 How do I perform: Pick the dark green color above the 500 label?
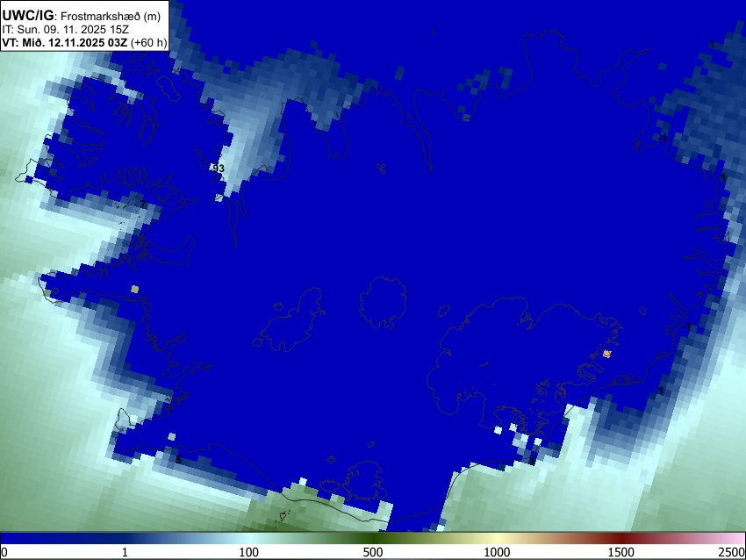pos(373,539)
